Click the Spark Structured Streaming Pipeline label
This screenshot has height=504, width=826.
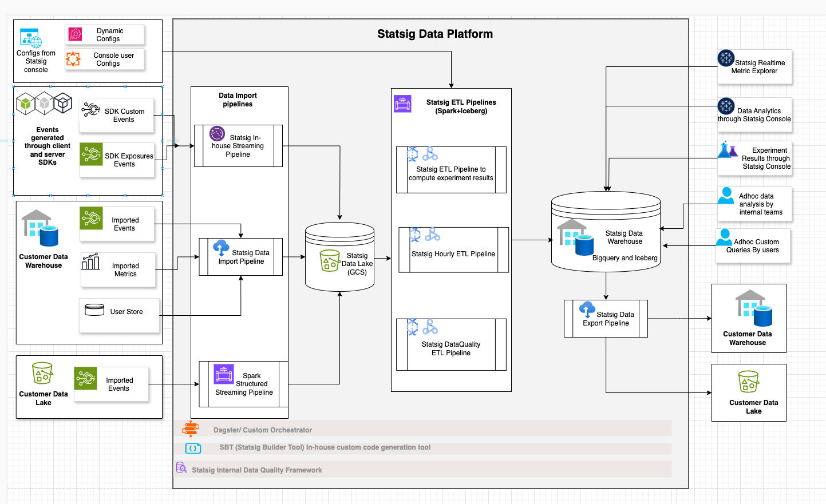pos(244,384)
